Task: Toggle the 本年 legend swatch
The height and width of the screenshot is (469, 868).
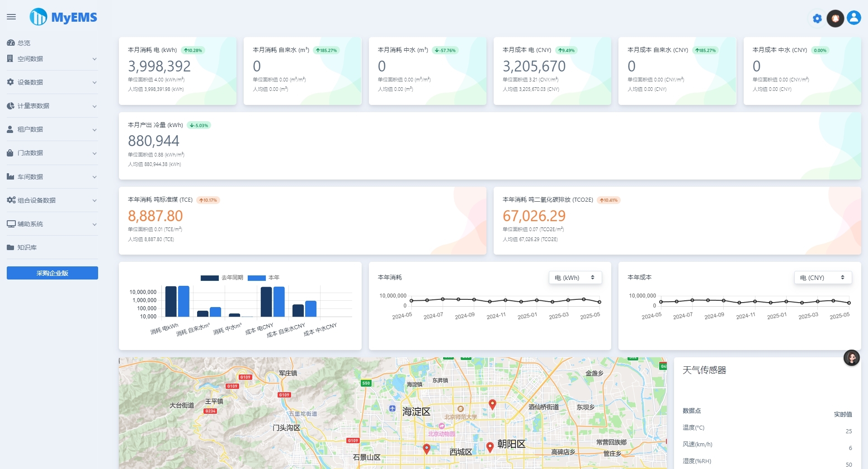Action: [x=257, y=278]
